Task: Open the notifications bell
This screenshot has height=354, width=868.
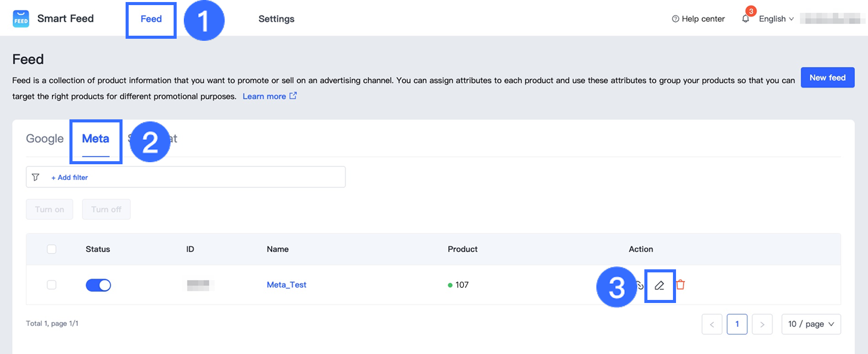Action: (x=745, y=19)
